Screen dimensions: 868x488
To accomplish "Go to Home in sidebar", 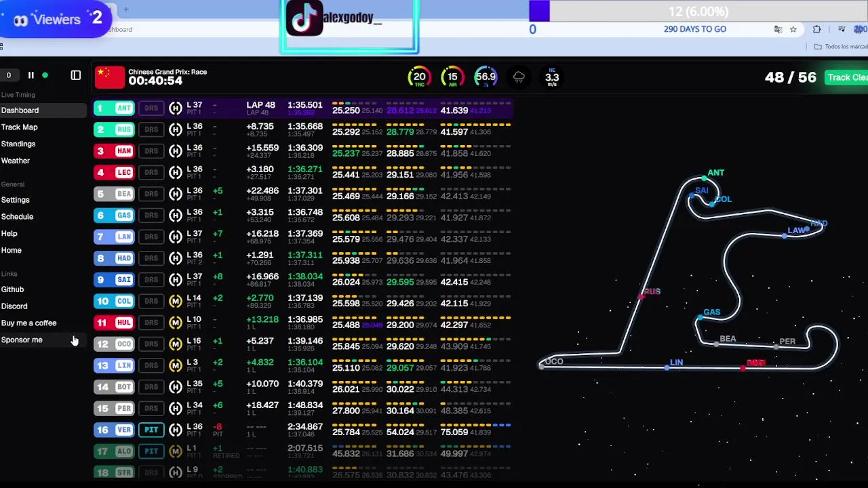I will coord(11,250).
